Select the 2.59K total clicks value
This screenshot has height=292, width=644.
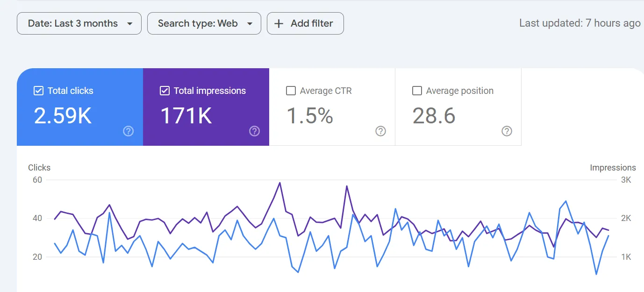point(63,115)
